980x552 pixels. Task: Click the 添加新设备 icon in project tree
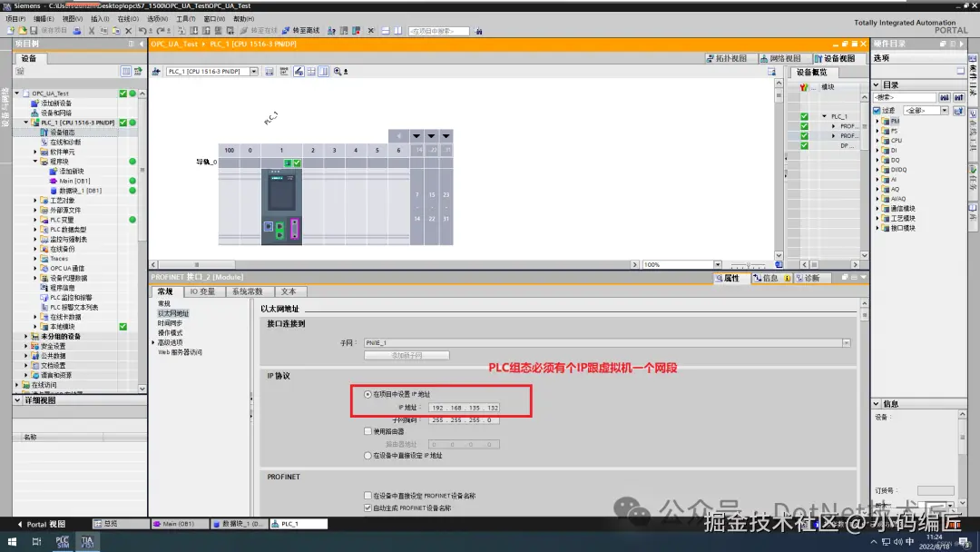tap(35, 103)
